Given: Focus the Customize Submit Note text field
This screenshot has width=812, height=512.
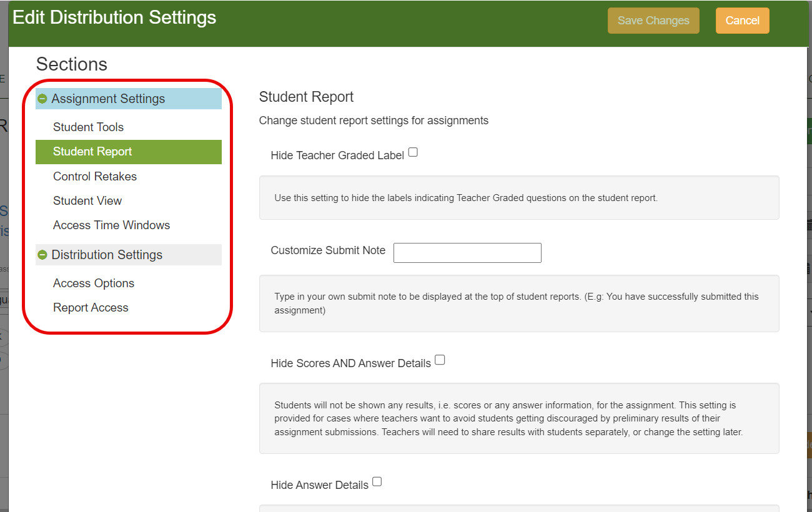Looking at the screenshot, I should click(x=467, y=253).
